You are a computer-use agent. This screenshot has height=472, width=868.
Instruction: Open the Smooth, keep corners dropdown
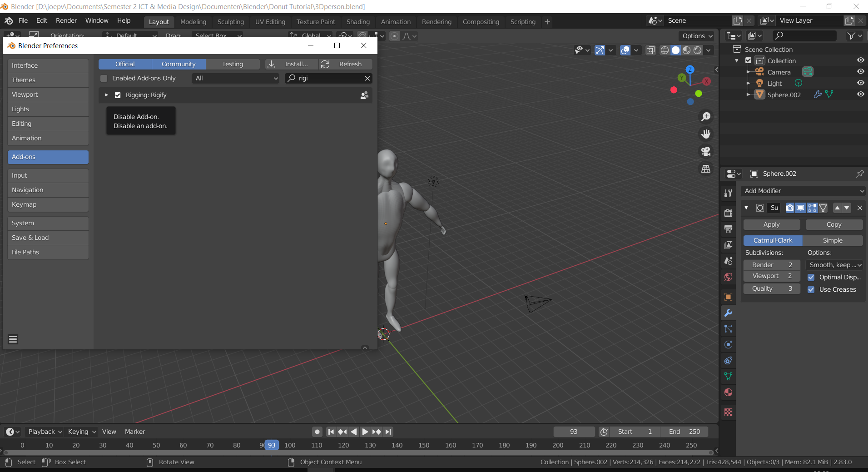click(834, 265)
